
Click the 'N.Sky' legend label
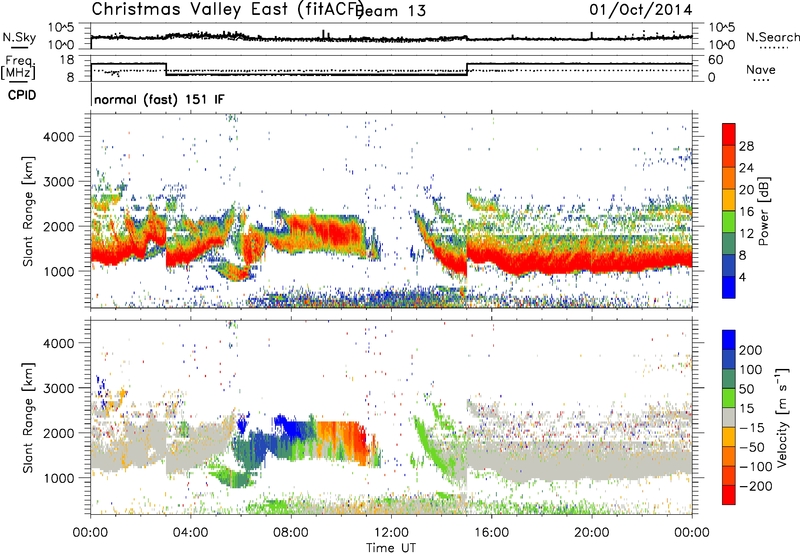19,37
